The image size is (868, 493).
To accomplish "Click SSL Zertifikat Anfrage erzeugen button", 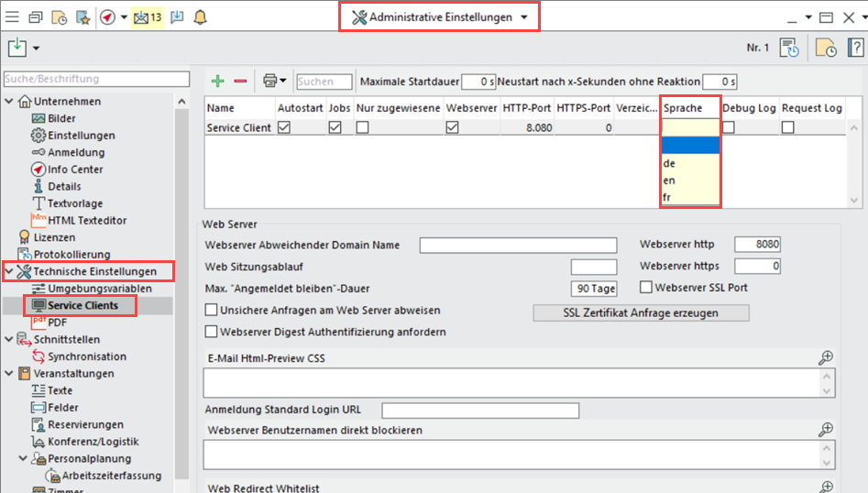I will pyautogui.click(x=641, y=312).
